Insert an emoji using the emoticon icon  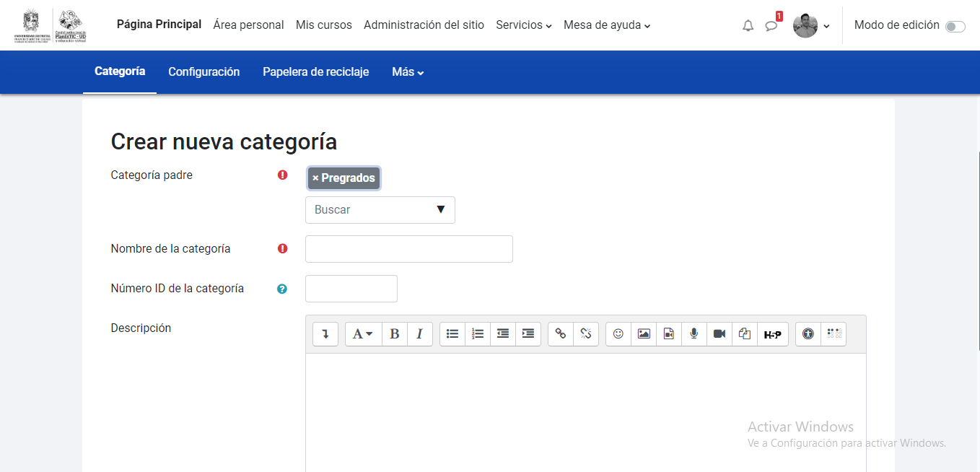(618, 333)
